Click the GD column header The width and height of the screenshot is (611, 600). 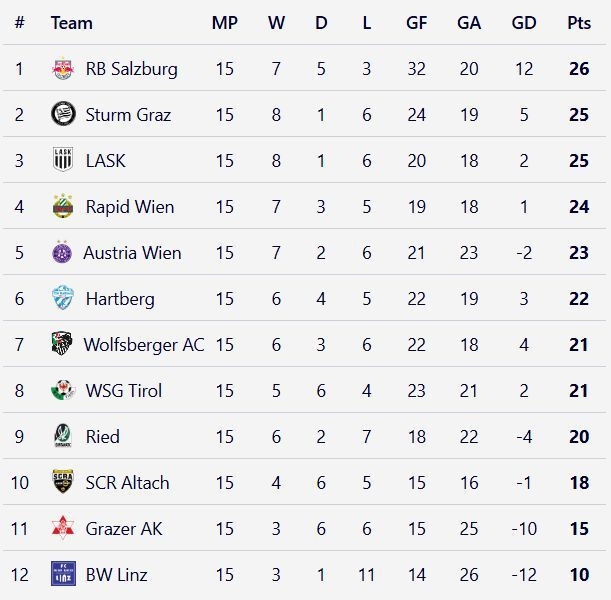[x=523, y=23]
